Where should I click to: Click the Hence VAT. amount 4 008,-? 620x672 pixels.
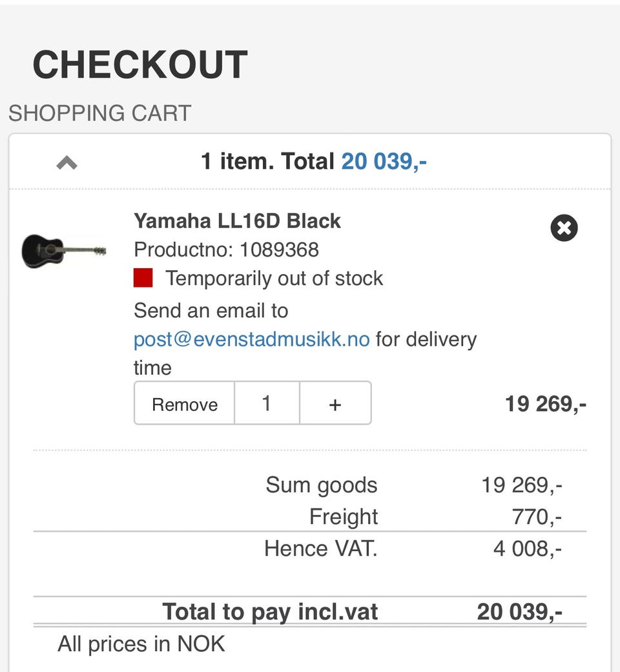click(x=527, y=549)
